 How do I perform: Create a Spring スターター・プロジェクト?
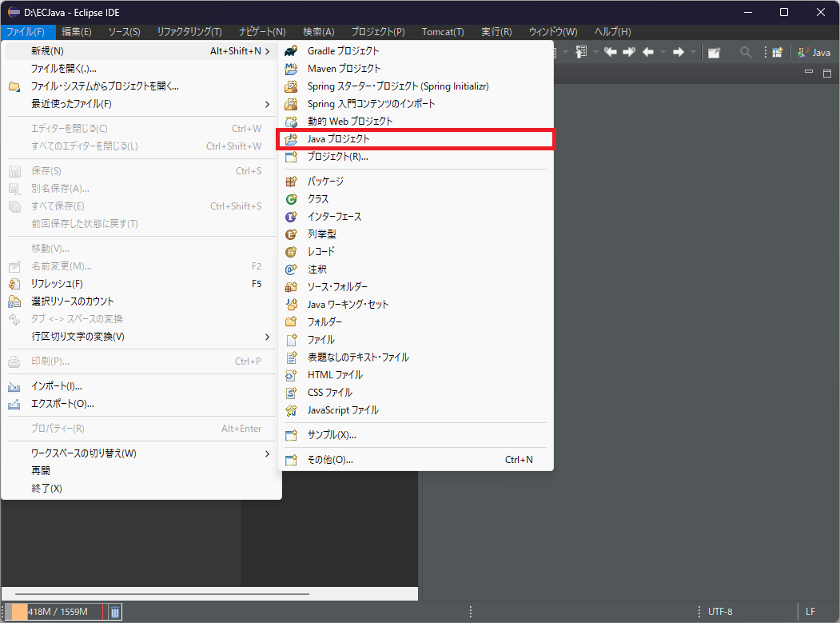click(416, 86)
